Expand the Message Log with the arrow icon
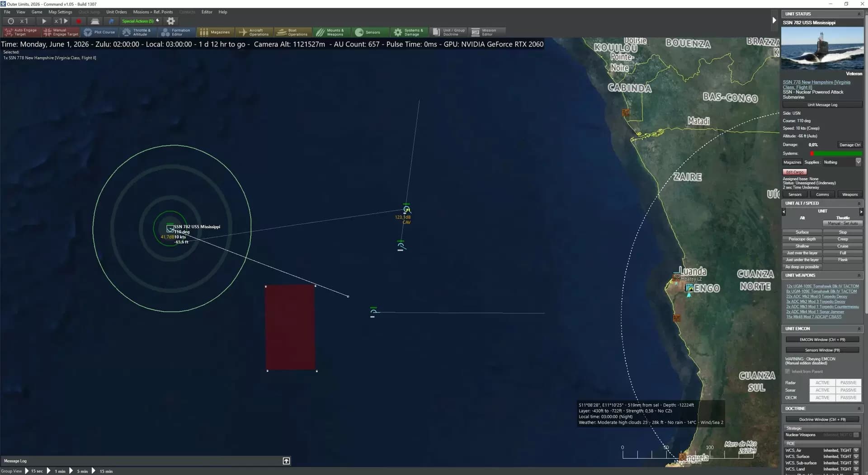 pyautogui.click(x=286, y=461)
